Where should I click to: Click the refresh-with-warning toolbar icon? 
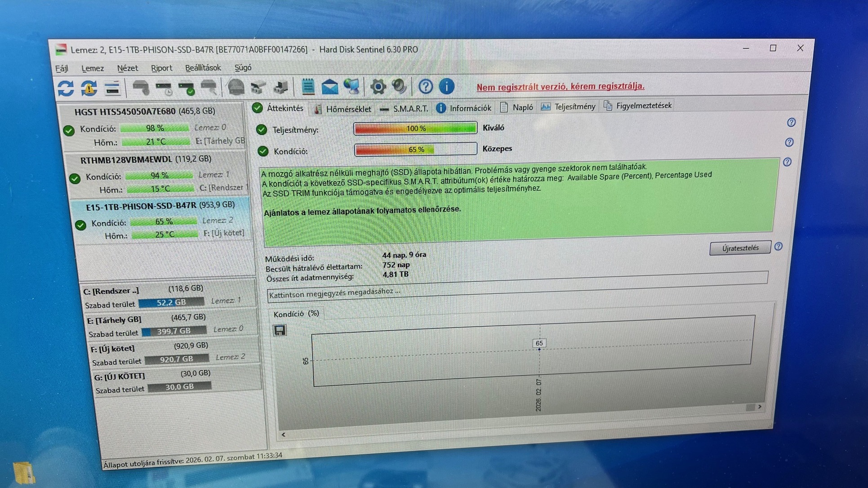coord(89,88)
